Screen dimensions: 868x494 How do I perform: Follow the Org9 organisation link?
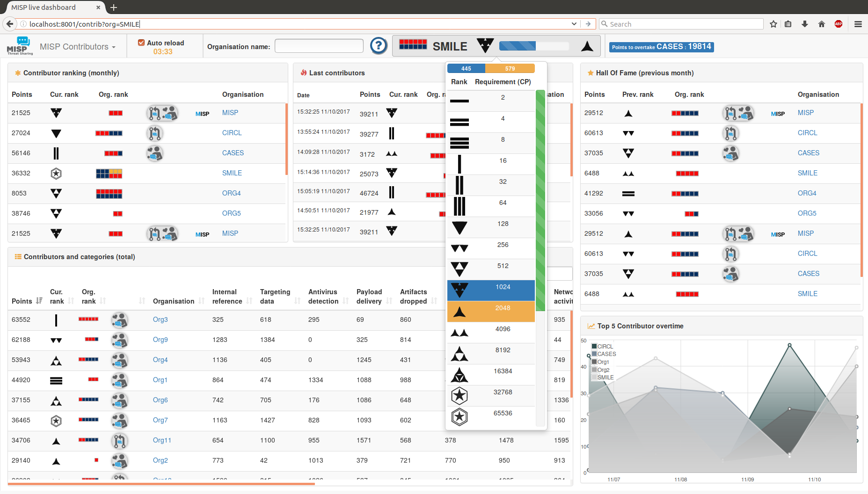(x=160, y=340)
